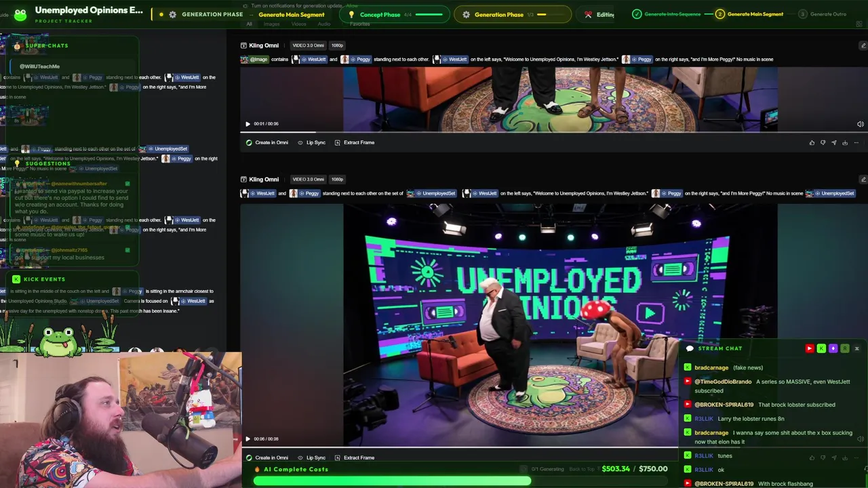Click the Allow link for generation notifications

(x=352, y=5)
